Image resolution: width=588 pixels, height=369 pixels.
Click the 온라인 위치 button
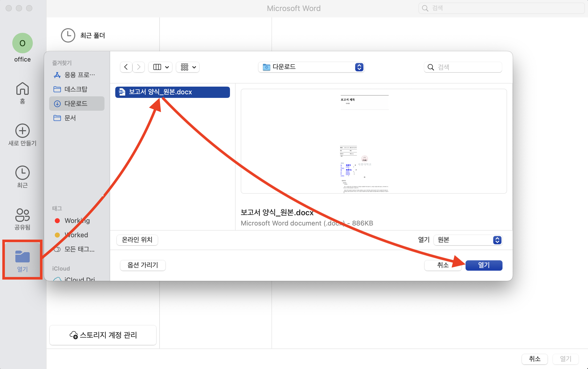pos(137,240)
